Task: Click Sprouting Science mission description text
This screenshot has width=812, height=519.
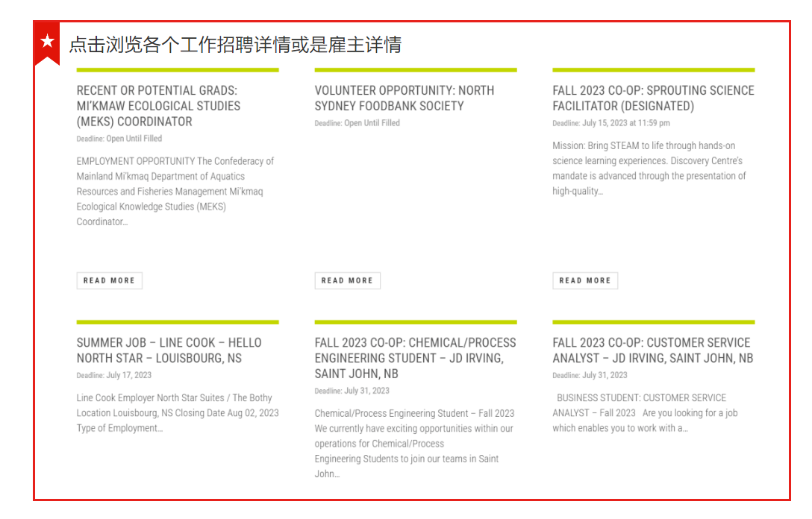Action: coord(649,169)
